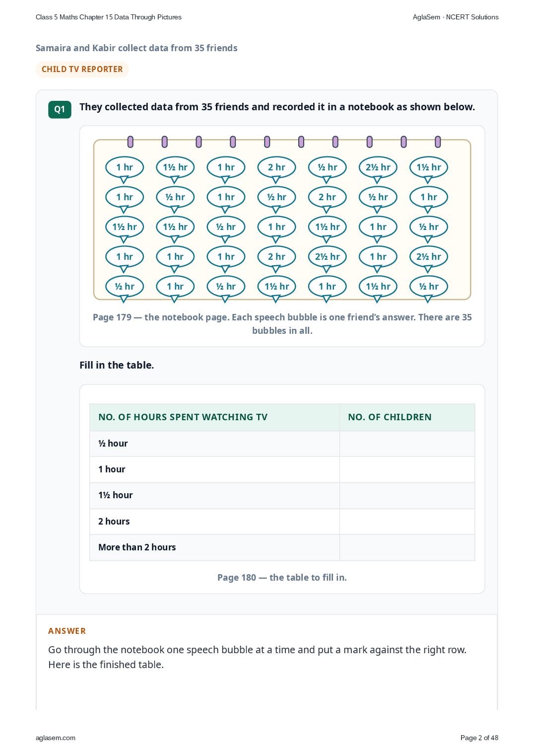This screenshot has width=534, height=756.
Task: Click empty cell for 2 hours row
Action: click(x=407, y=522)
